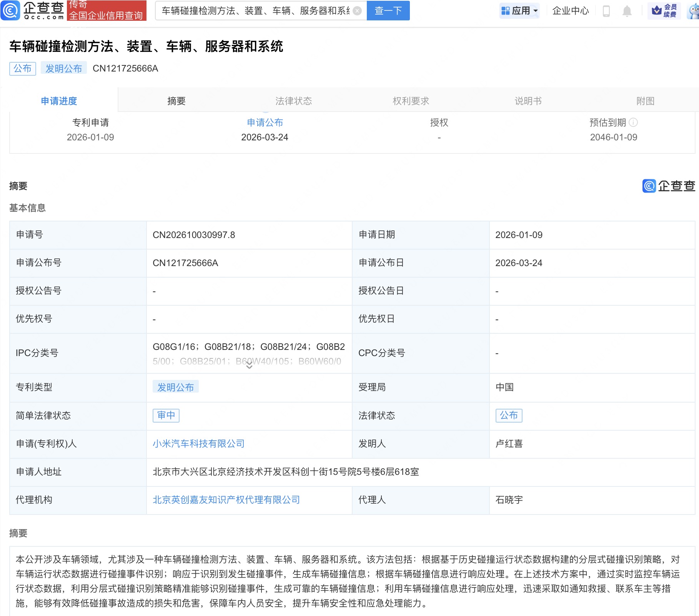
Task: Click the 传奇 national credit inquiry banner
Action: click(107, 11)
